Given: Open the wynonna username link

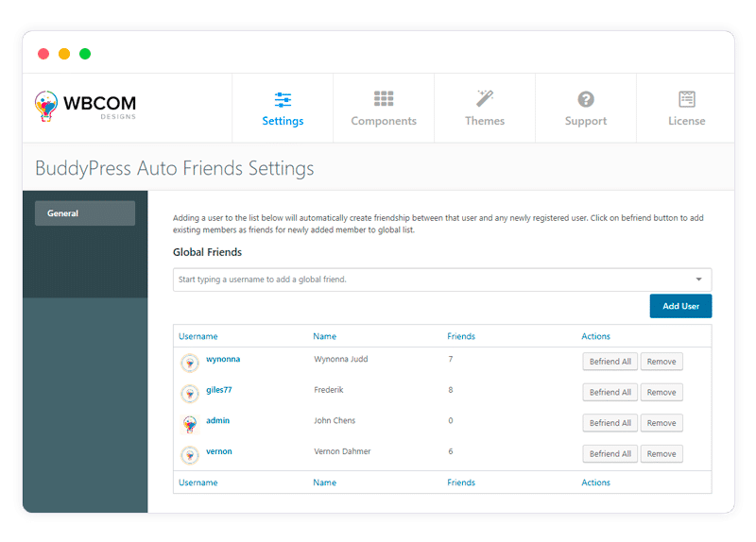Looking at the screenshot, I should (x=223, y=359).
